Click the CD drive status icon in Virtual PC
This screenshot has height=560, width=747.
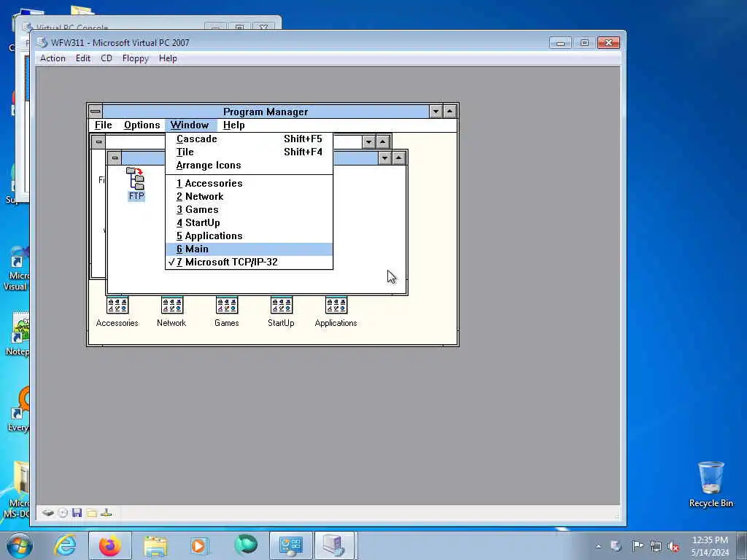coord(63,513)
